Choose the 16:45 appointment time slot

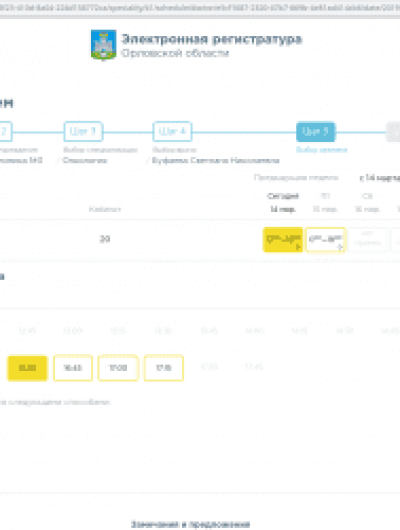[x=73, y=368]
